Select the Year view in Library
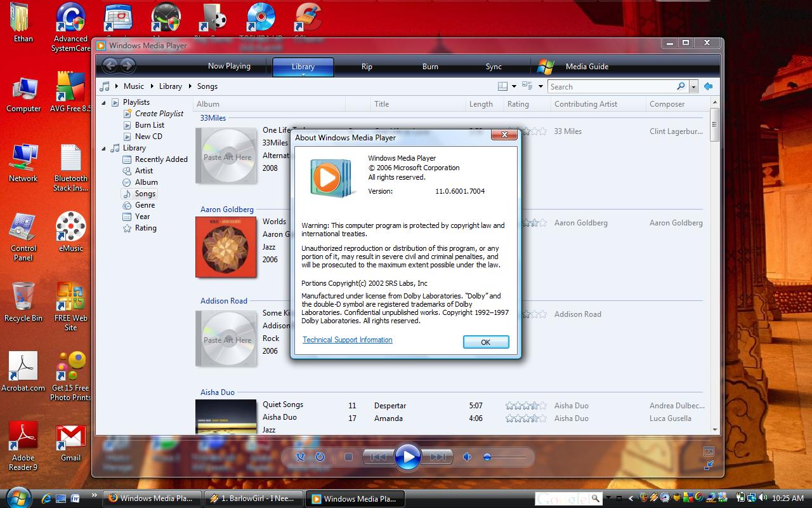 click(143, 217)
